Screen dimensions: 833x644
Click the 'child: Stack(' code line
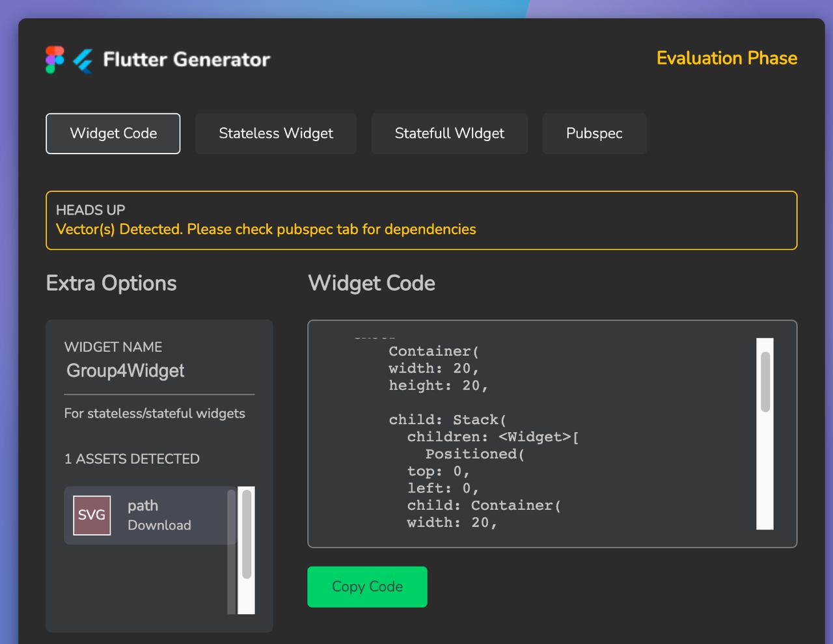tap(448, 420)
